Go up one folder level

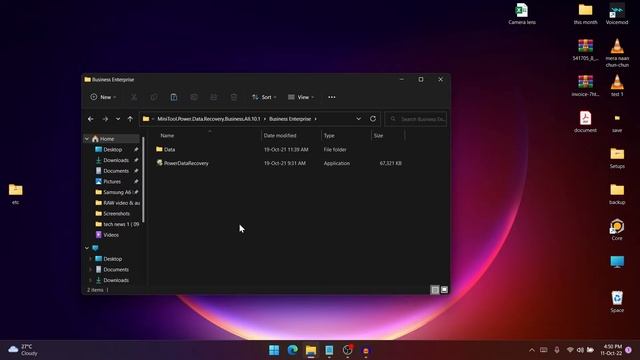click(x=130, y=119)
